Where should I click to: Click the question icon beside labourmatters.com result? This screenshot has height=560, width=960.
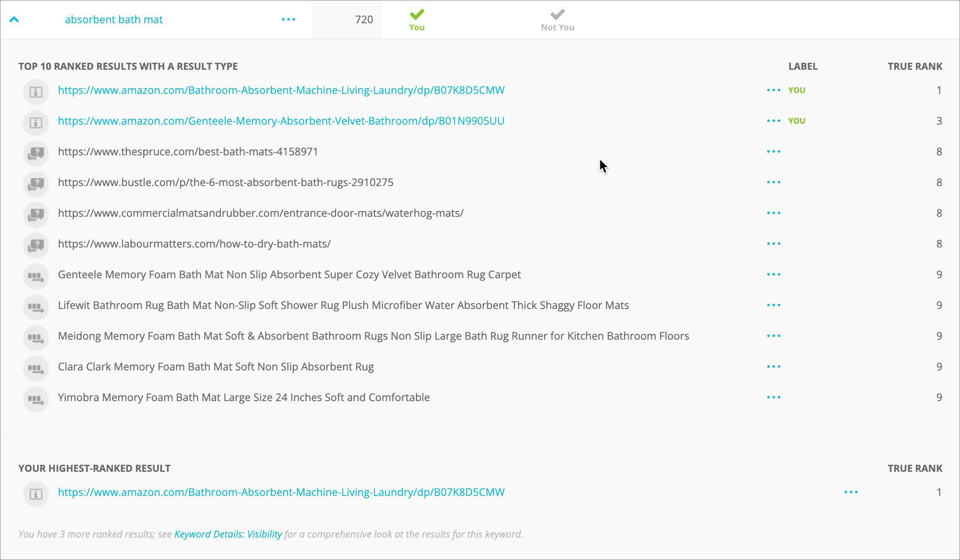36,245
